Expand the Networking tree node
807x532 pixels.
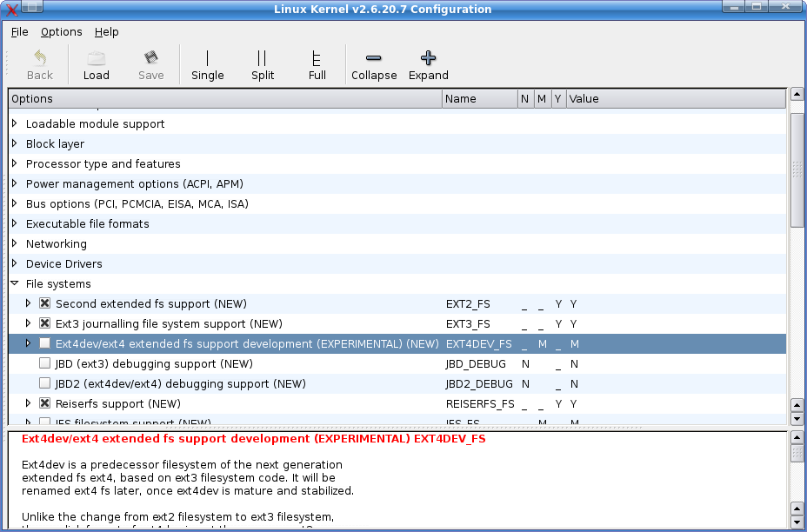click(x=15, y=244)
